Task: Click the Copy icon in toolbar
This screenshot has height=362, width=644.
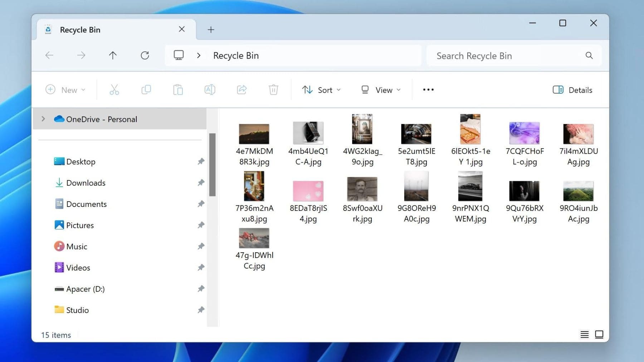Action: coord(146,90)
